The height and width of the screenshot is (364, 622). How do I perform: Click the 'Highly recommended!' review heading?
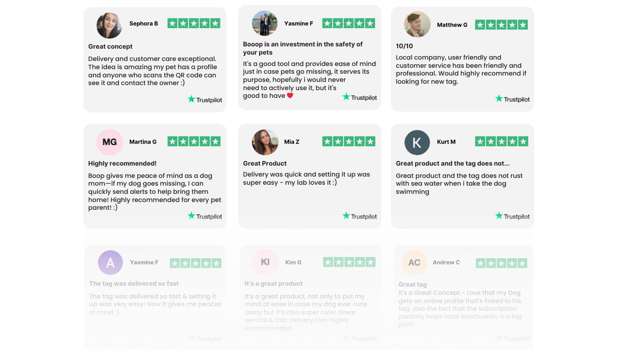click(x=122, y=163)
